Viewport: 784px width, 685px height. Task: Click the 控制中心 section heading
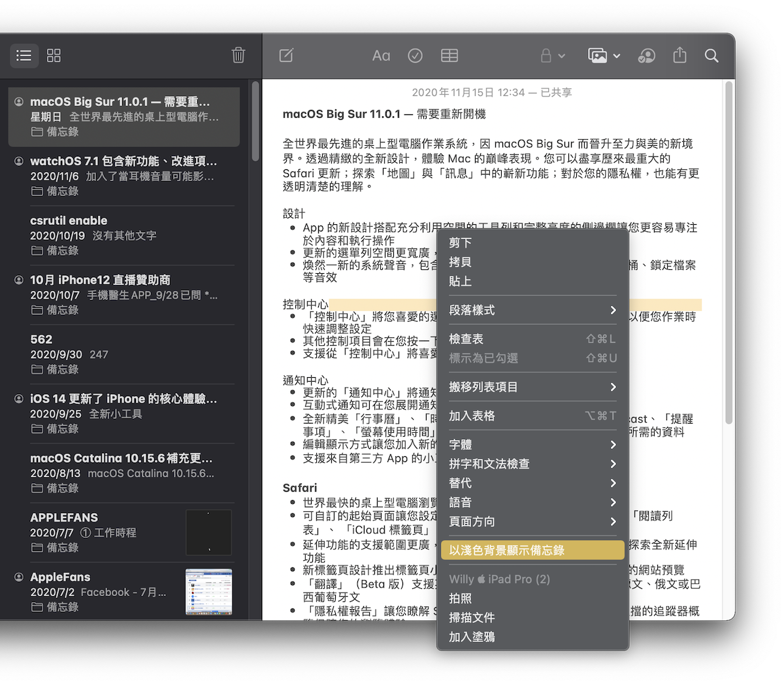click(305, 305)
